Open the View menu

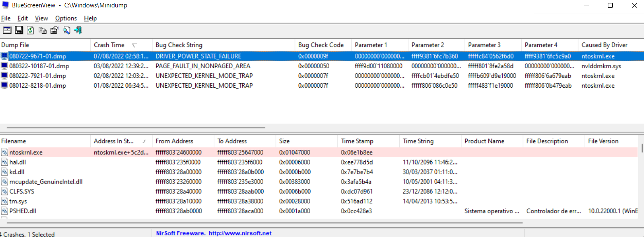tap(41, 18)
